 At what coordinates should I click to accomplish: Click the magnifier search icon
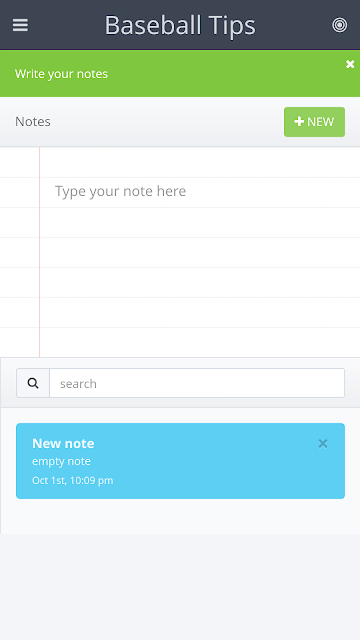(33, 383)
